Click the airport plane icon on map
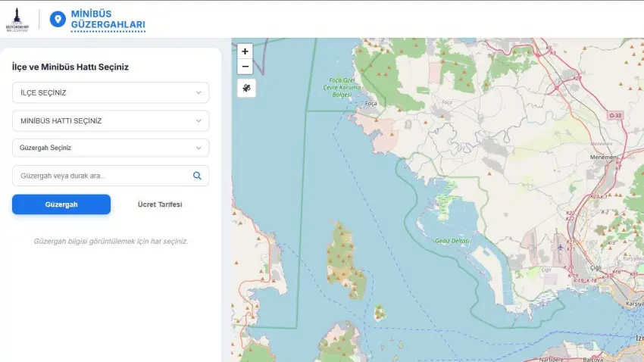 [560, 248]
